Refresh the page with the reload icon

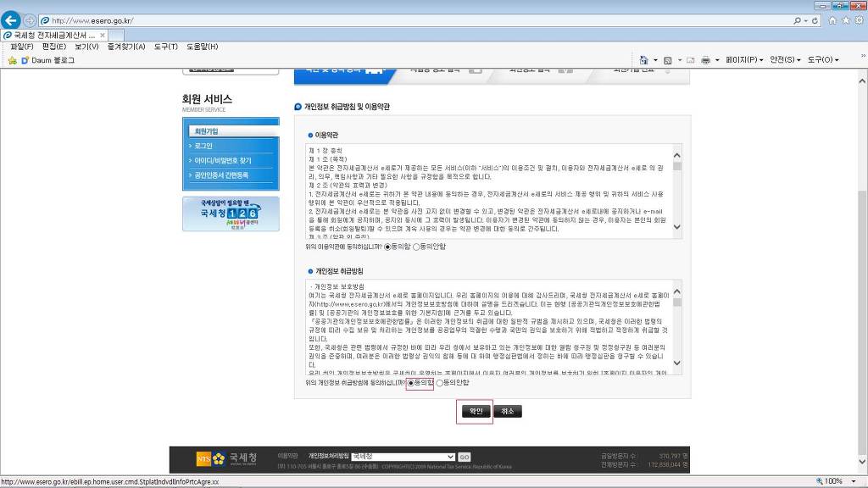pyautogui.click(x=815, y=20)
